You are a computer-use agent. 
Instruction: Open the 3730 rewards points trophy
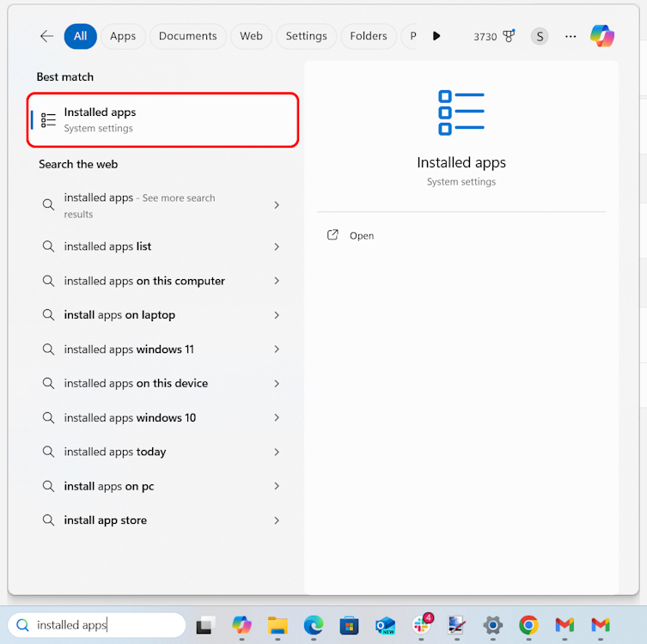coord(494,36)
